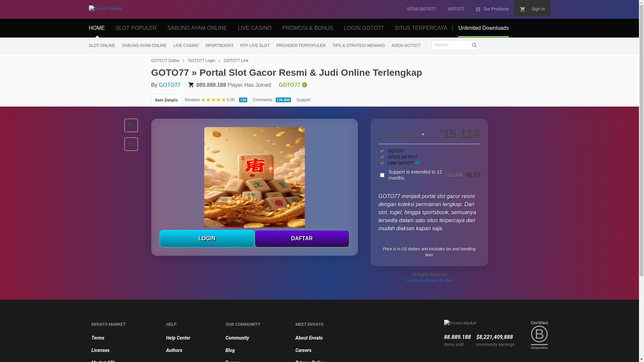Viewport: 644px width, 362px height.
Task: Open the Licenses footer link
Action: [x=100, y=350]
